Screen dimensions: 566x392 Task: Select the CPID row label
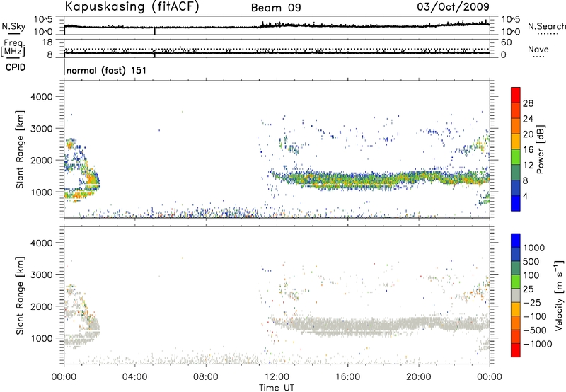[16, 67]
